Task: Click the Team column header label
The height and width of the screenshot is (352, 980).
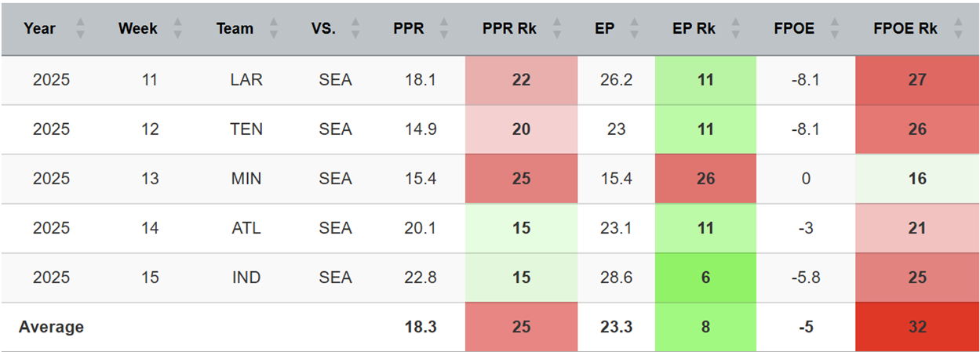Action: pos(235,29)
